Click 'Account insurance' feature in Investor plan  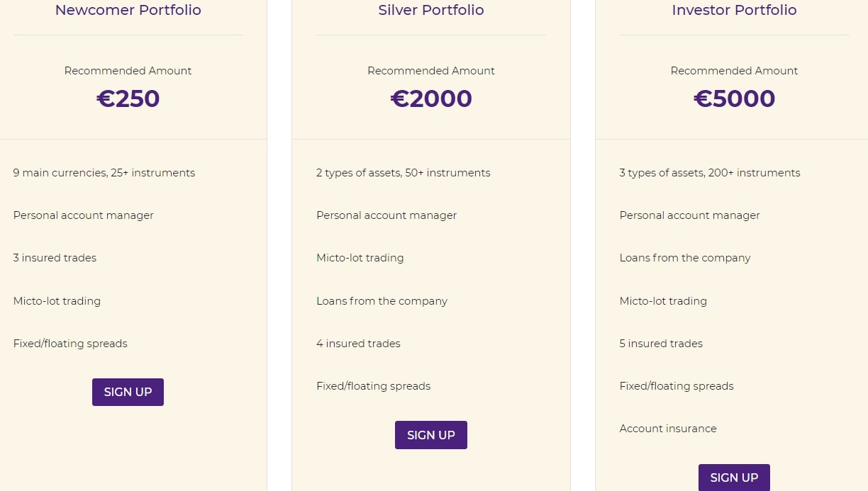(668, 429)
